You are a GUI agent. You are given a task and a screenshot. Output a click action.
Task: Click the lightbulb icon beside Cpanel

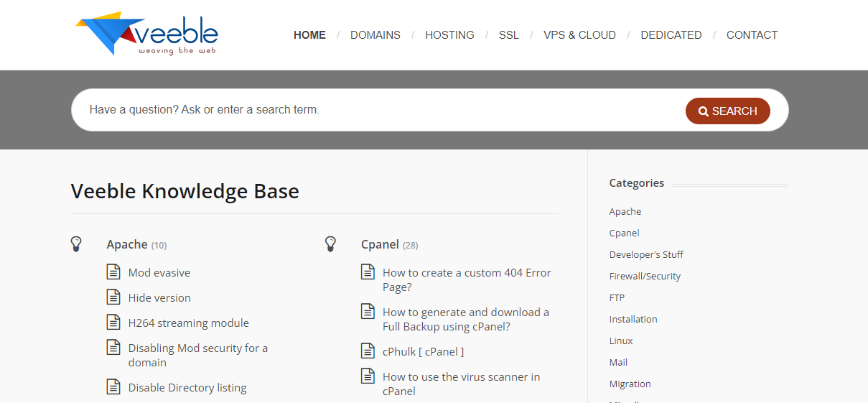[x=330, y=244]
